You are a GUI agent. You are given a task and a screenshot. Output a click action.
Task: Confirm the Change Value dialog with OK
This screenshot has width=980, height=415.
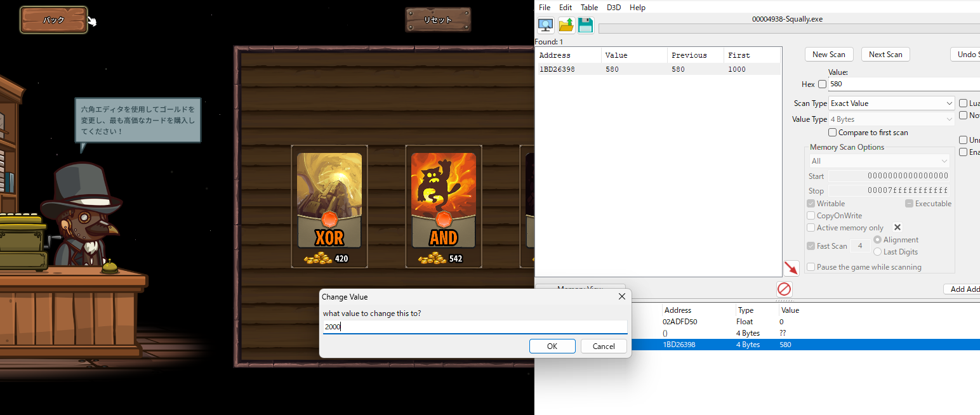552,346
